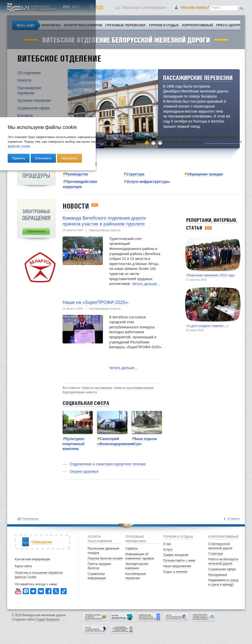252x644 pixels.
Task: Click the search input field
Action: click(224, 8)
